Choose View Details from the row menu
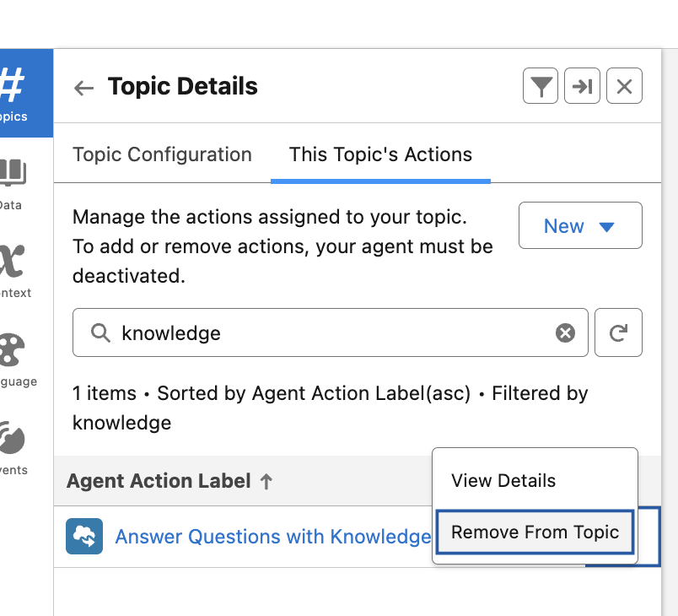The height and width of the screenshot is (616, 678). 503,481
